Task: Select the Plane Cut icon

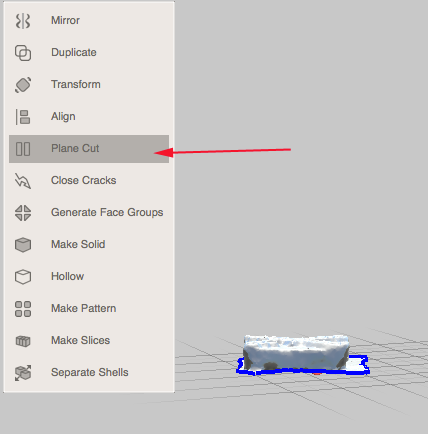Action: (x=23, y=149)
